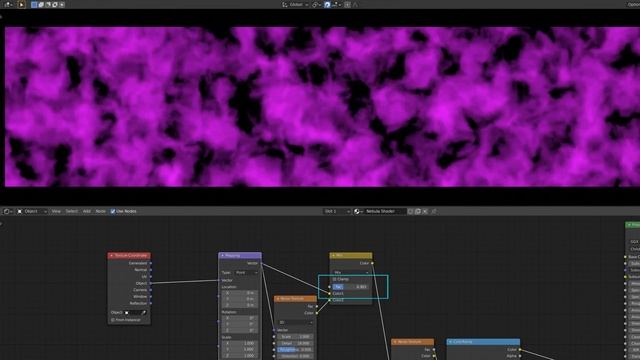Toggle fake user shield for Nebula Shader
640x360 pixels.
tap(411, 211)
